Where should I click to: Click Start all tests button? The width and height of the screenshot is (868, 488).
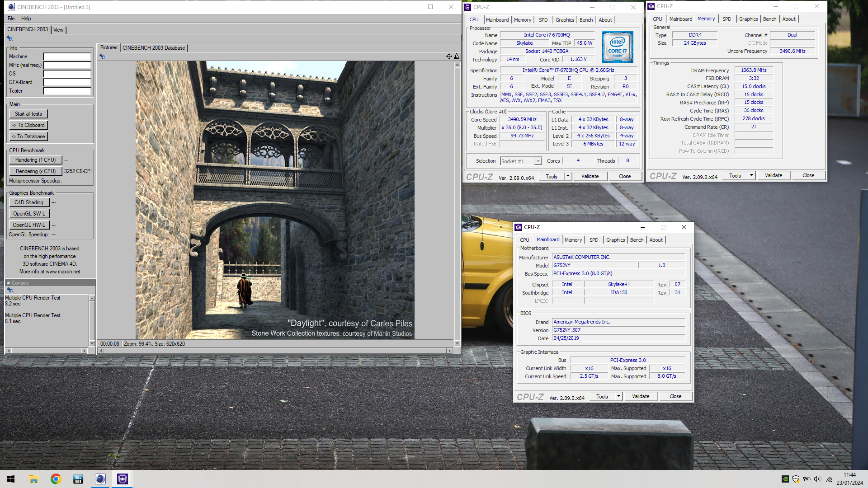[x=28, y=114]
